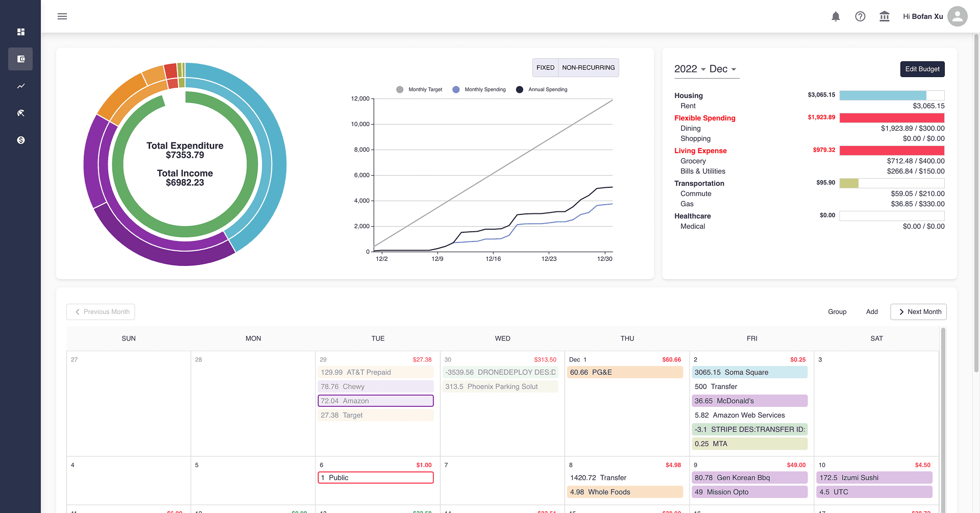Open the 500 Transfer transaction
Screen dimensions: 980x513
750,386
